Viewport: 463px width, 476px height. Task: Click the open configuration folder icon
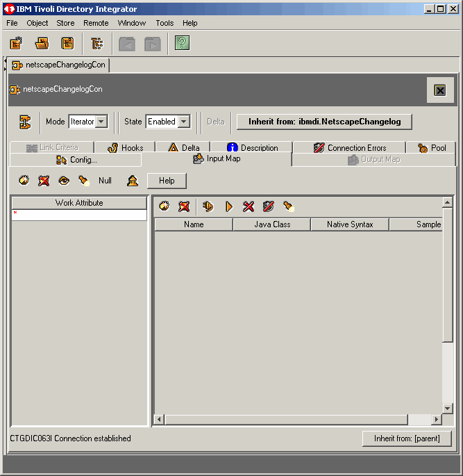42,44
